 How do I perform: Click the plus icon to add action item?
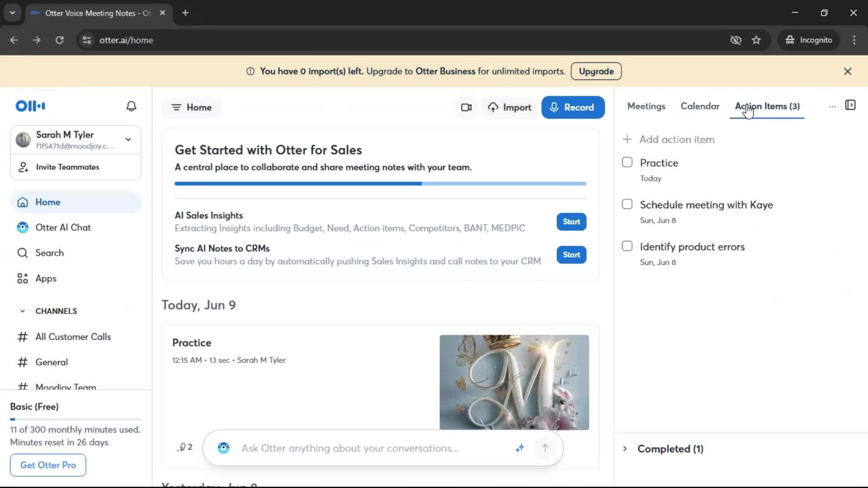pyautogui.click(x=627, y=139)
